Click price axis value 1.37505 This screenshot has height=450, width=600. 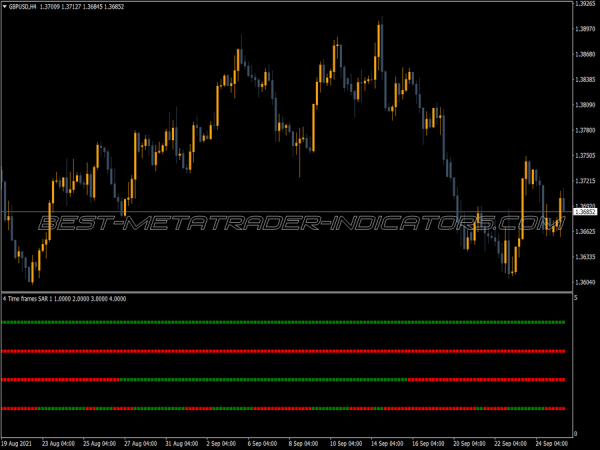tap(585, 155)
